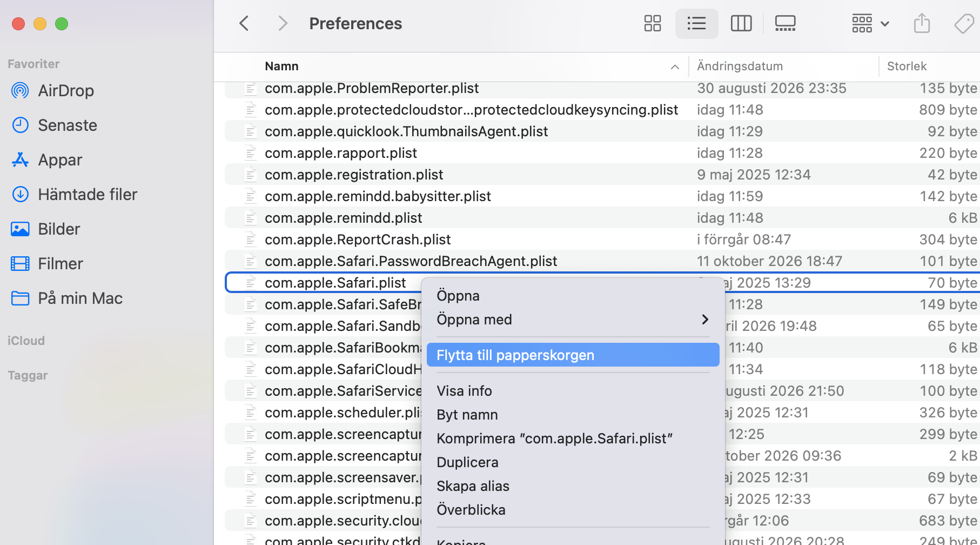Expand the Öppna med submenu
The image size is (980, 545).
[573, 320]
